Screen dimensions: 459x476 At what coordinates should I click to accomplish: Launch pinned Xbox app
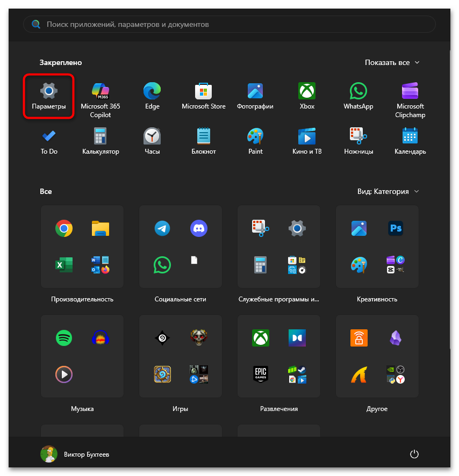click(307, 96)
